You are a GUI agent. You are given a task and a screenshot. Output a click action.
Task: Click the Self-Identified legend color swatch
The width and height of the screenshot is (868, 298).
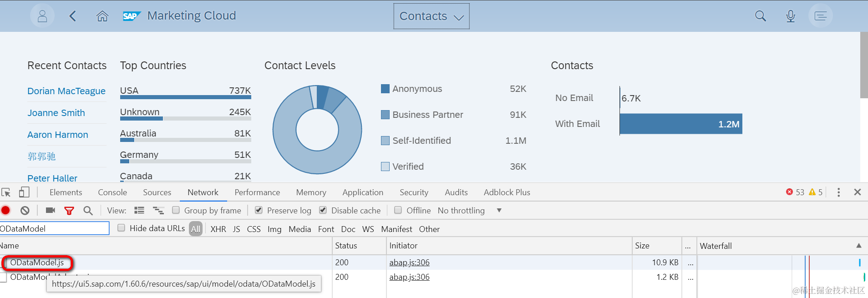385,141
